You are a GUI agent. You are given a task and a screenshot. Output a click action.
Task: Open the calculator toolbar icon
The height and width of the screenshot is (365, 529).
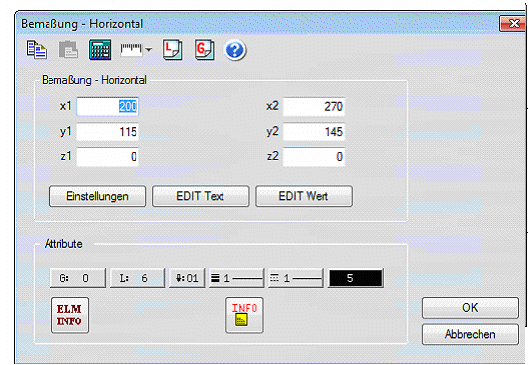click(100, 50)
